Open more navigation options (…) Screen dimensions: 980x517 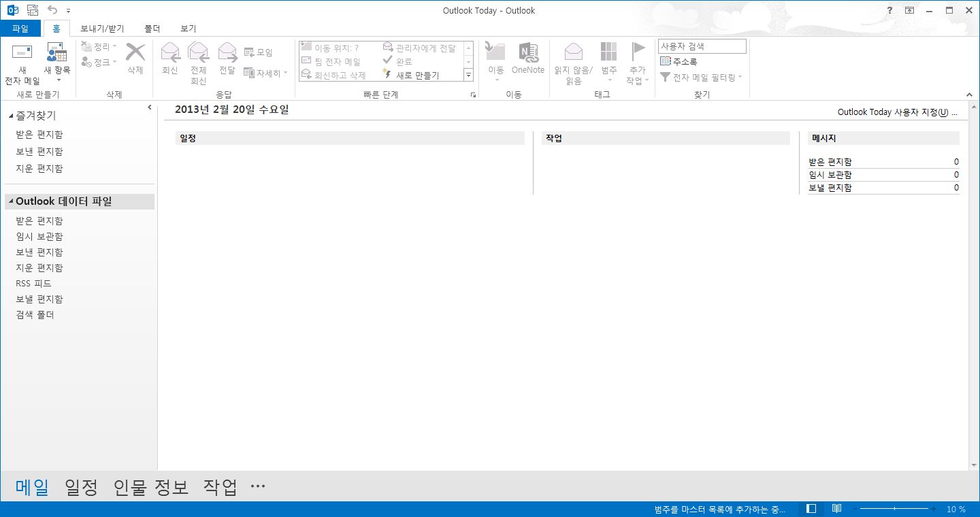[x=257, y=486]
